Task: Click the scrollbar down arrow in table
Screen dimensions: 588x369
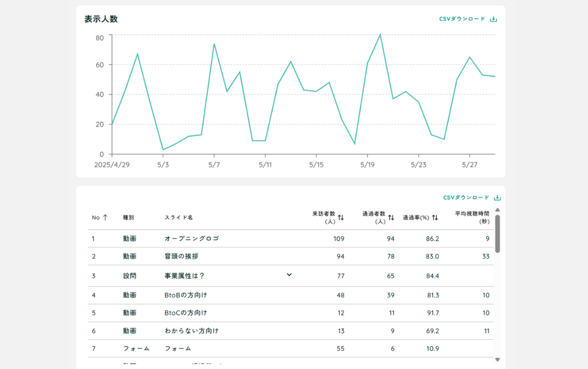Action: pyautogui.click(x=497, y=359)
